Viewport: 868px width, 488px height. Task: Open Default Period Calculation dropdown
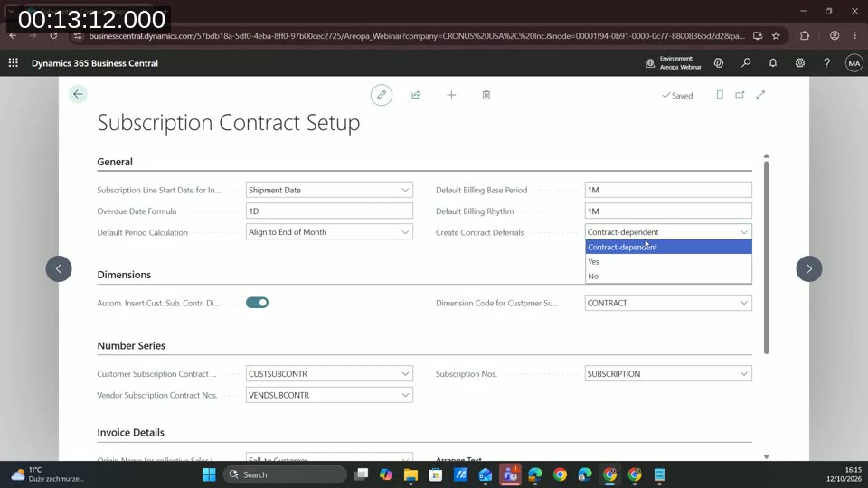[x=405, y=232]
